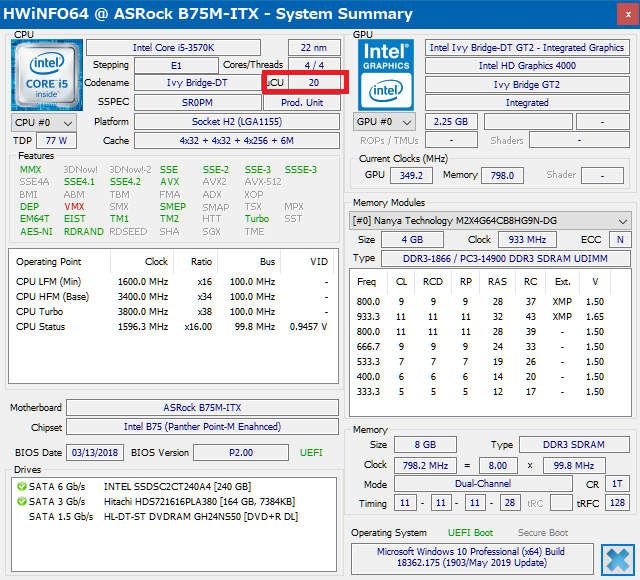
Task: Click the Prod. Unit field
Action: 302,102
